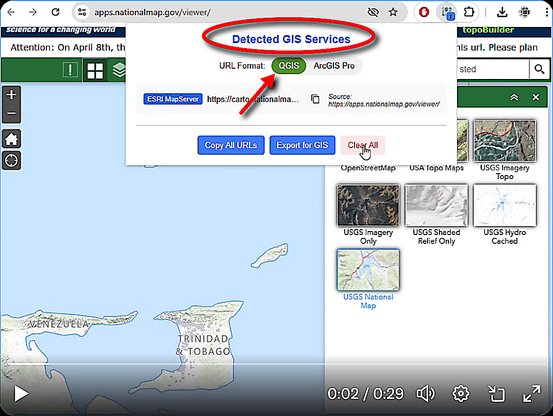Click the crossed-out eye icon in address bar
The height and width of the screenshot is (416, 553).
pyautogui.click(x=373, y=12)
